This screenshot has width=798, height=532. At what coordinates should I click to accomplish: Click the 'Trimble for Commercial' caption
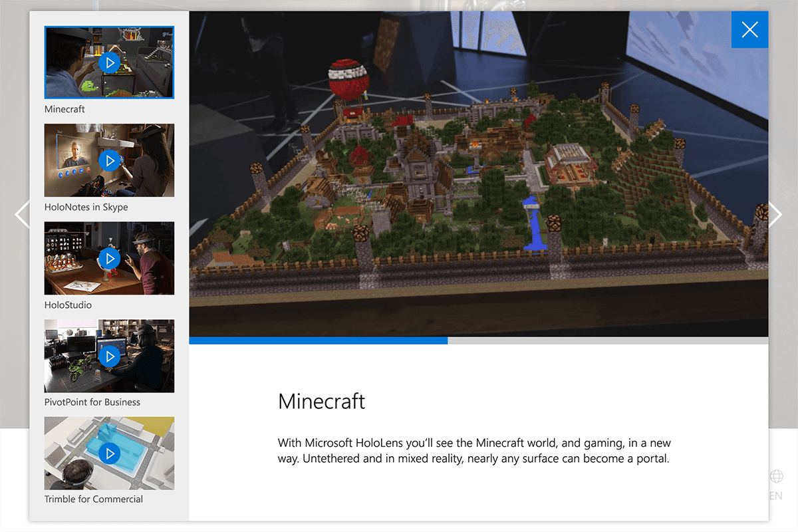94,499
